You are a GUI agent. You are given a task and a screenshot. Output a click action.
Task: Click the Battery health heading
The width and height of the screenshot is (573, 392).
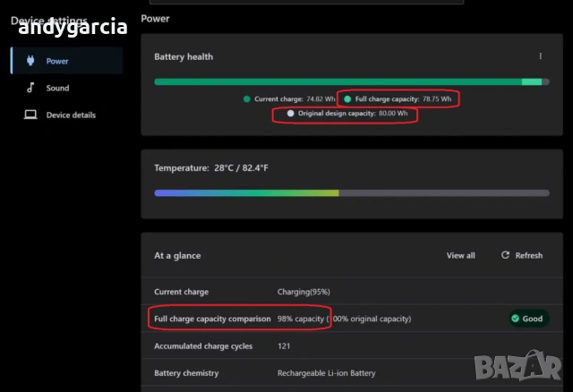[184, 56]
